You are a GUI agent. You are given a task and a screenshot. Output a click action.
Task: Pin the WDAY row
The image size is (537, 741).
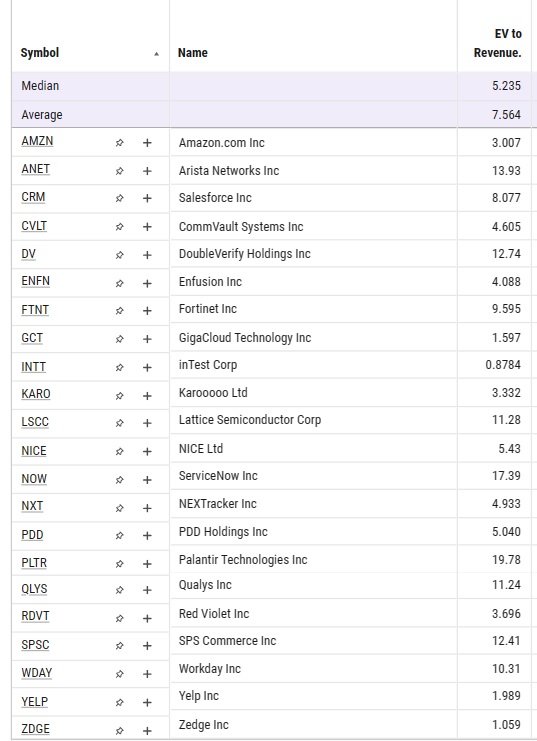tap(120, 674)
